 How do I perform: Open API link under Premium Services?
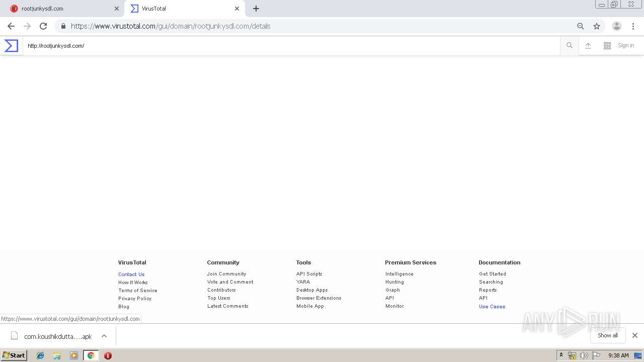pyautogui.click(x=389, y=298)
